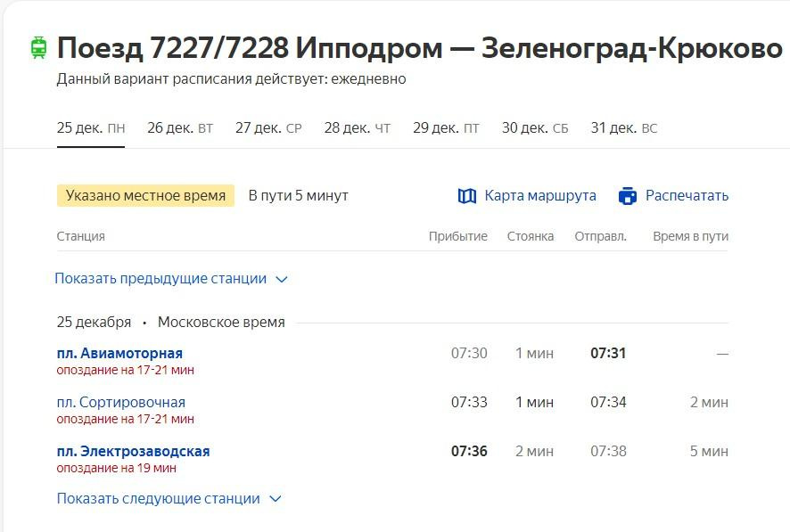Open station пл. Сортировочная
Screen dimensions: 790x532
pos(120,403)
